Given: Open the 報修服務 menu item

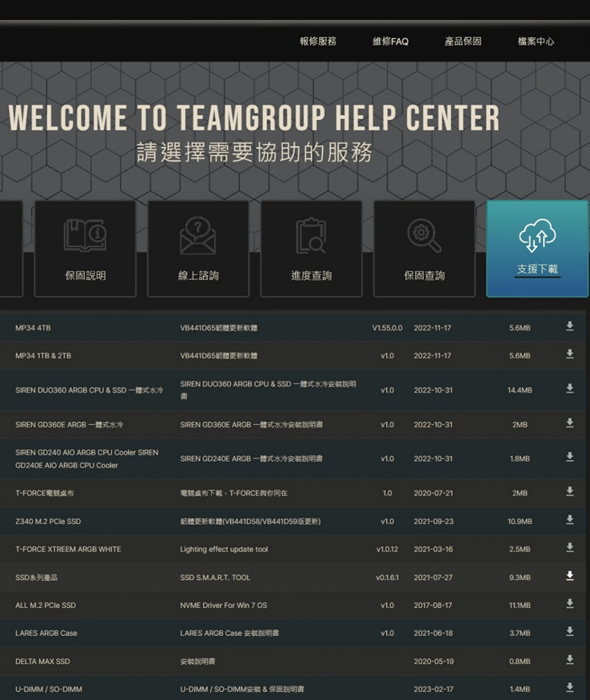Looking at the screenshot, I should click(x=317, y=42).
